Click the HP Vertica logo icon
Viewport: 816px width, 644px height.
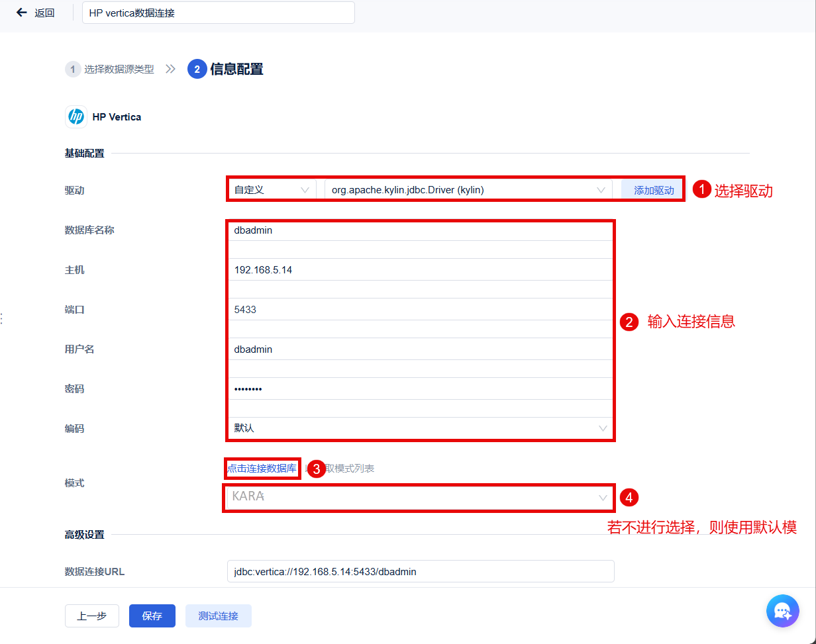(x=76, y=116)
